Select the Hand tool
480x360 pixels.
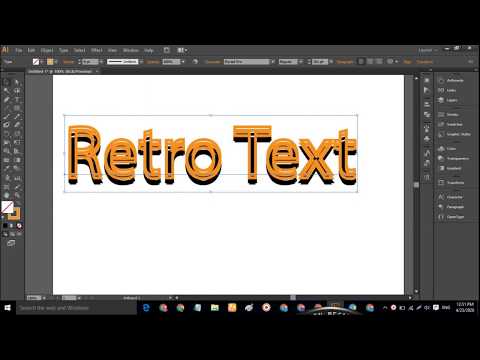point(7,195)
